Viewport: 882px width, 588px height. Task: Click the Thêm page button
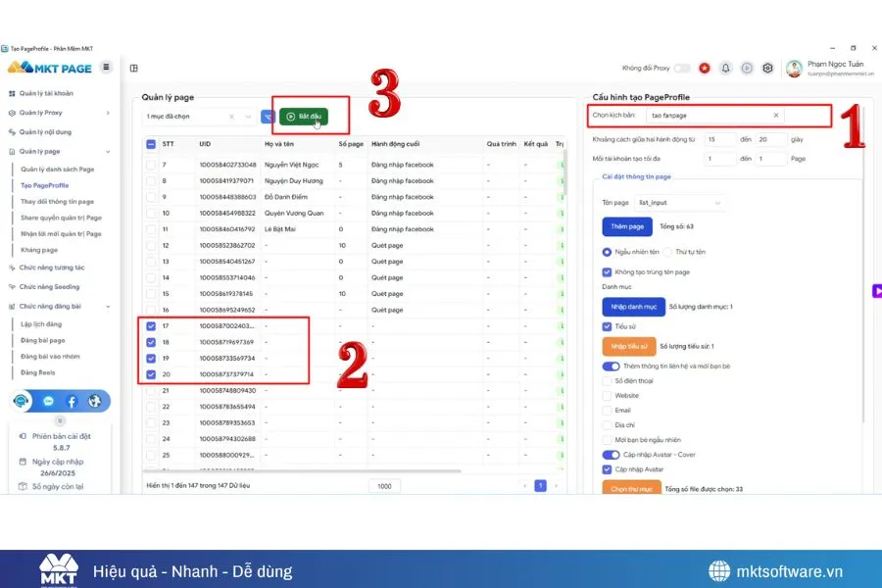tap(627, 226)
